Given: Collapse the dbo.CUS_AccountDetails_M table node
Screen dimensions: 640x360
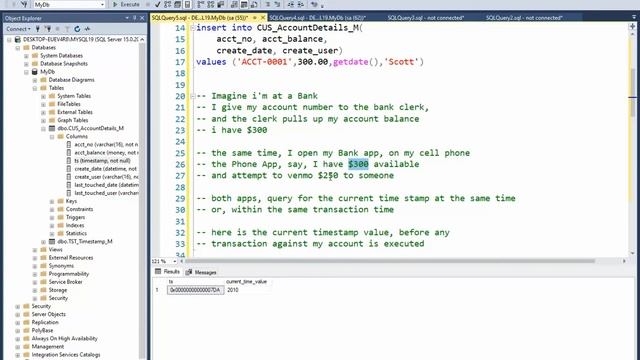Looking at the screenshot, I should pyautogui.click(x=44, y=129).
